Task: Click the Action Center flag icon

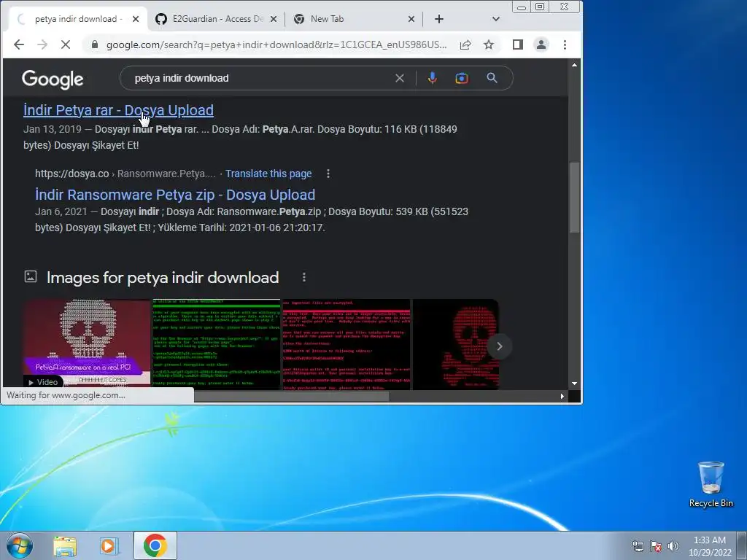Action: [x=656, y=546]
